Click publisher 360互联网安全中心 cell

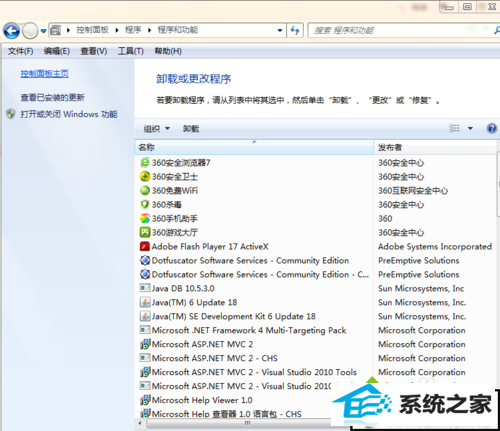pos(413,191)
